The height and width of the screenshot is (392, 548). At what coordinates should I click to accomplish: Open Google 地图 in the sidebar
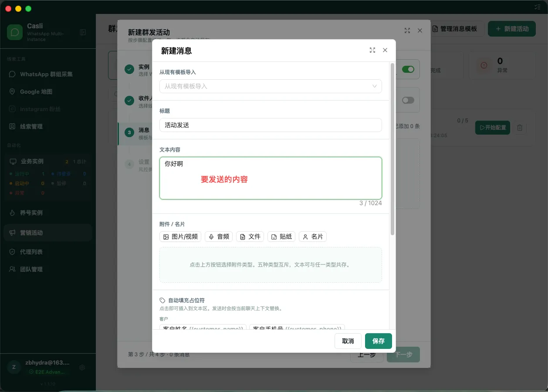point(48,91)
